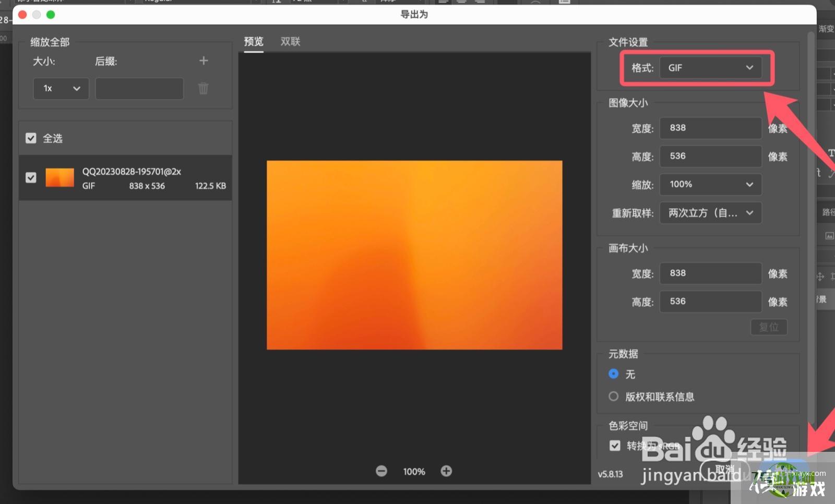Click the 122.5 KB file size text
The image size is (835, 504).
coord(210,186)
